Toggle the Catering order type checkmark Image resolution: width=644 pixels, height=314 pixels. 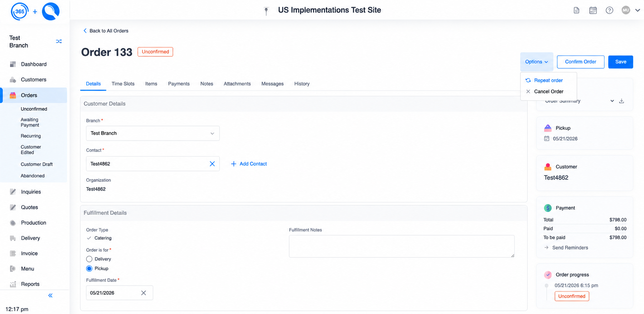coord(89,238)
